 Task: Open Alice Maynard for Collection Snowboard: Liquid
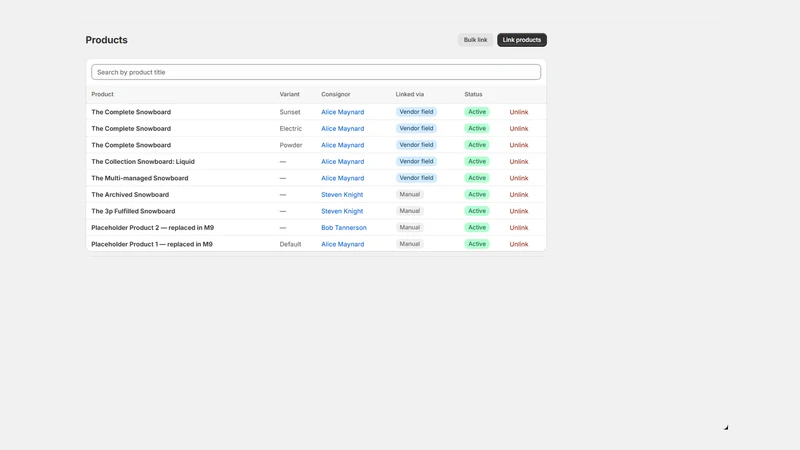point(342,162)
